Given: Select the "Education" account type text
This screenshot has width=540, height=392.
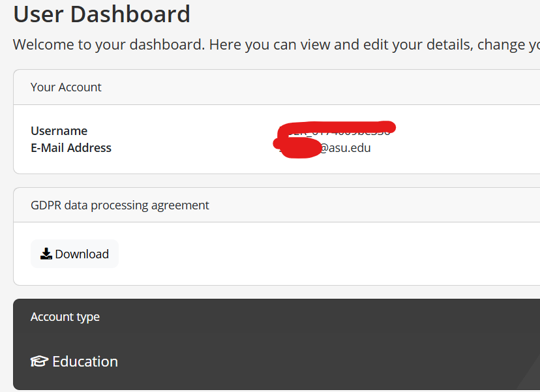Looking at the screenshot, I should (x=85, y=361).
